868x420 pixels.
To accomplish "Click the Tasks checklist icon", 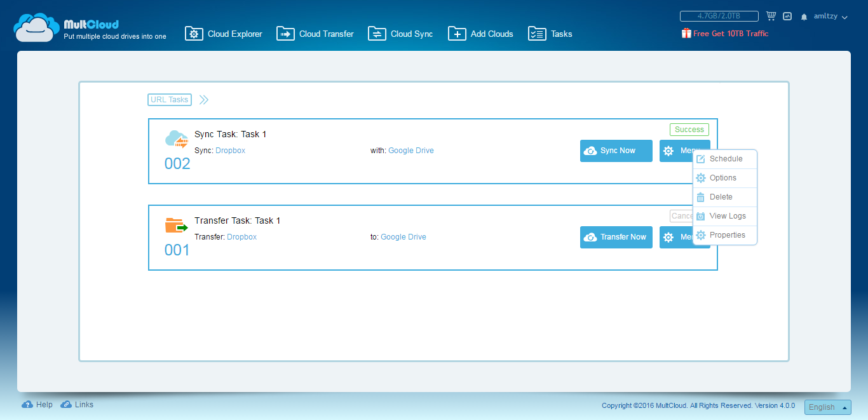I will (537, 34).
